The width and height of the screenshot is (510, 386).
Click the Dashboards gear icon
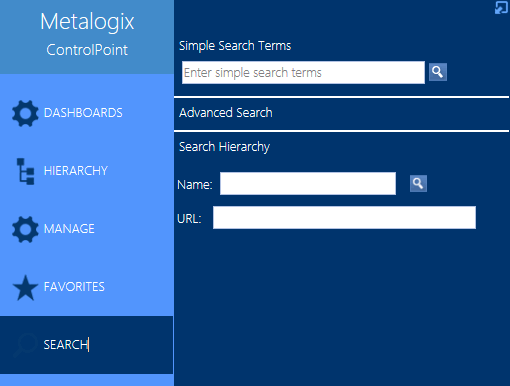(25, 113)
